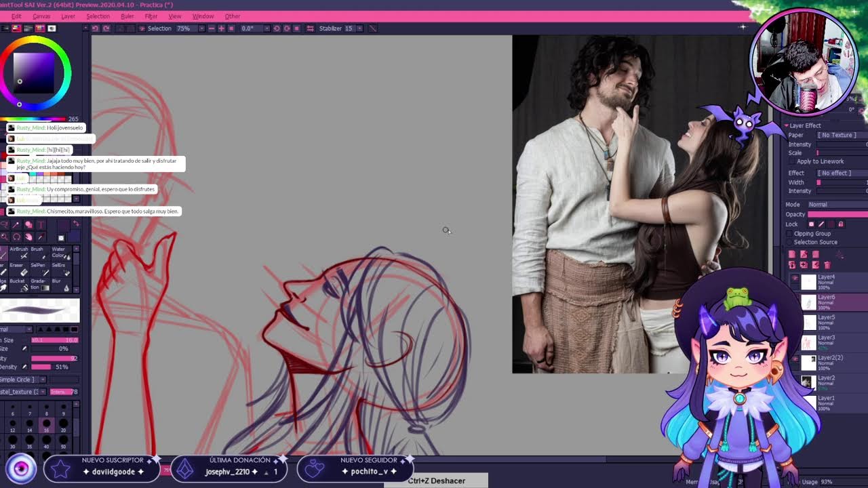Open the Layer menu
Screen dimensions: 868x488
coord(68,16)
